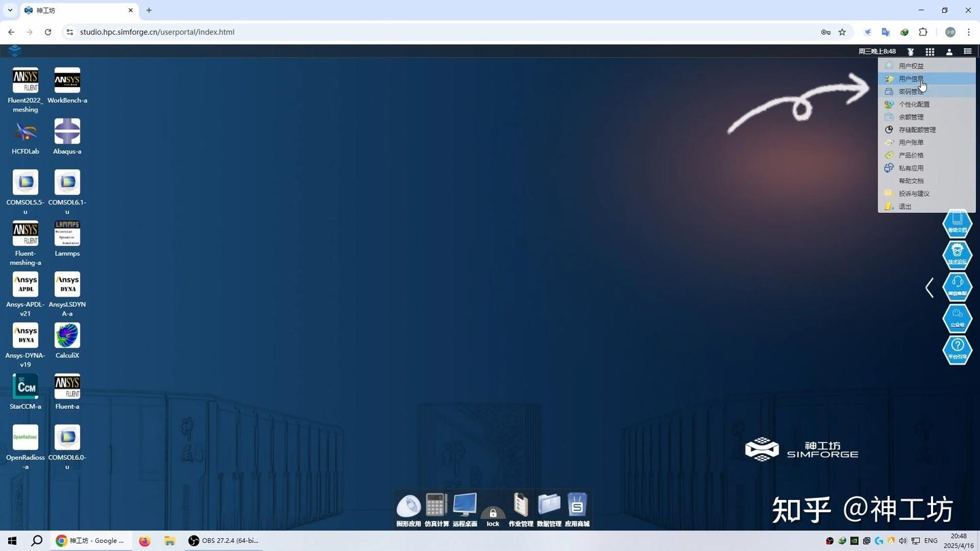Click the user profile icon in the portal top bar
The height and width of the screenshot is (551, 980).
pyautogui.click(x=949, y=52)
